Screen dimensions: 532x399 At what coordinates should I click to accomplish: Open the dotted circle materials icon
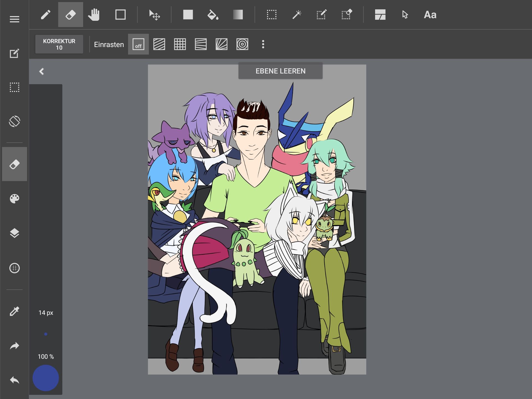(x=14, y=268)
